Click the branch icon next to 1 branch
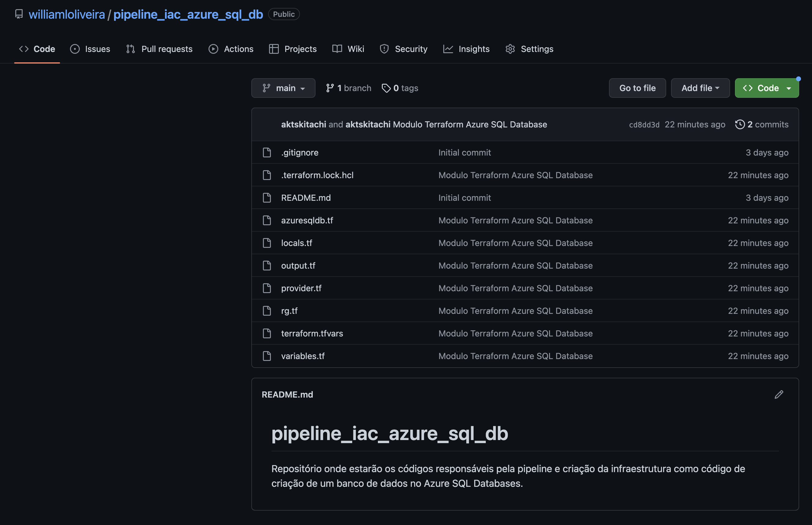The height and width of the screenshot is (525, 812). pos(330,88)
